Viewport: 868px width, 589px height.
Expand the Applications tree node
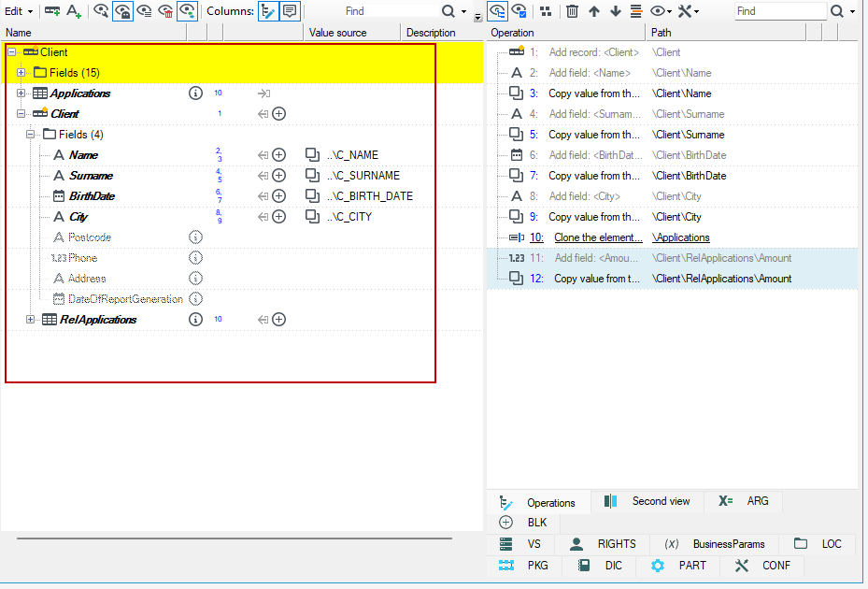tap(21, 93)
